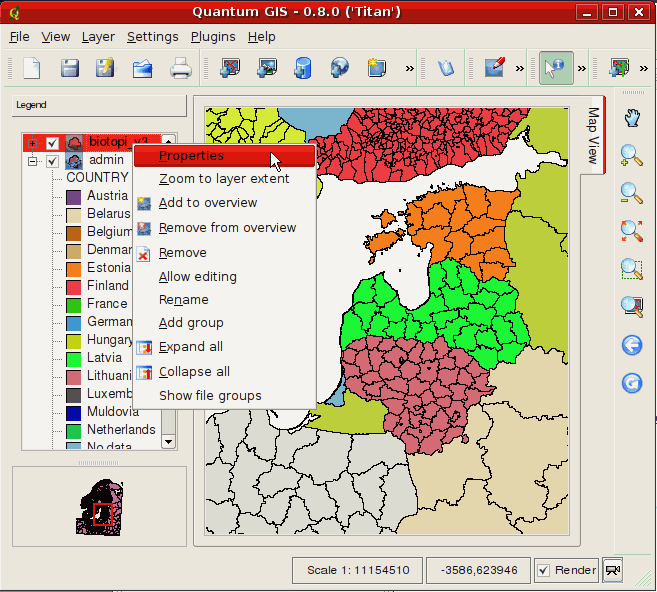The height and width of the screenshot is (592, 657).
Task: Click the Add WMS Layer globe icon
Action: [339, 68]
